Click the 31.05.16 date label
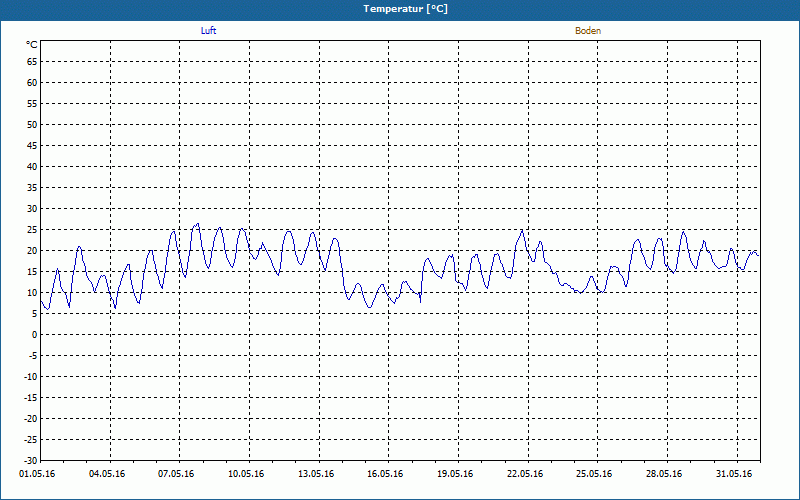Screen dimensions: 800x500 pos(734,474)
